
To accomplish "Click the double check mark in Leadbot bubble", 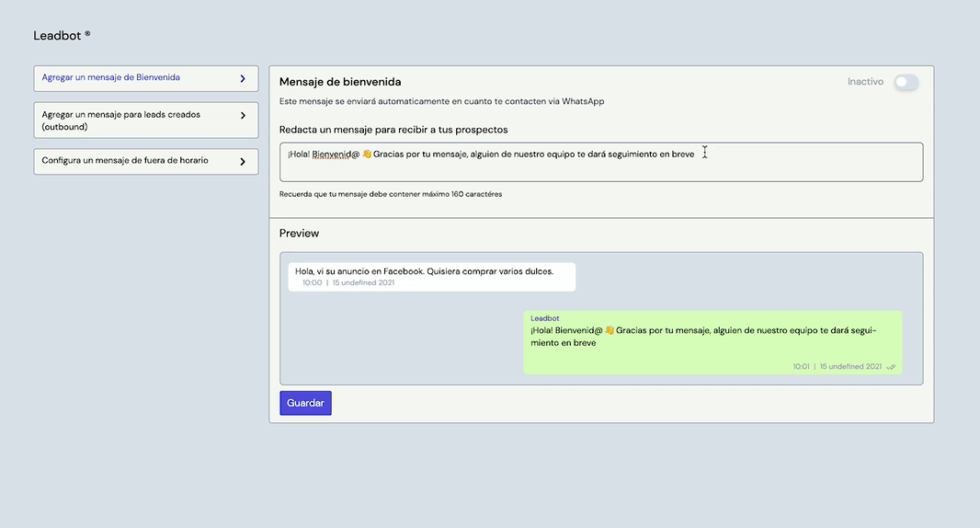I will [891, 367].
